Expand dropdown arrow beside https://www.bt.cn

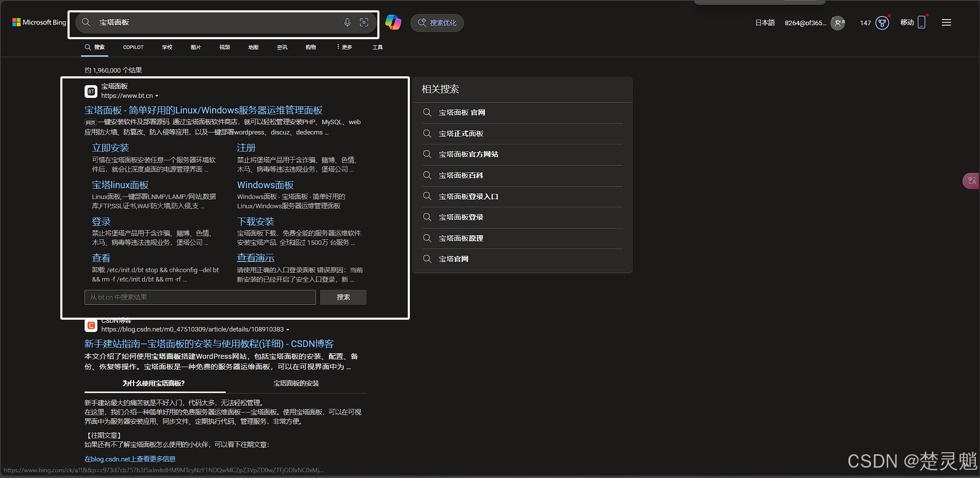[157, 96]
